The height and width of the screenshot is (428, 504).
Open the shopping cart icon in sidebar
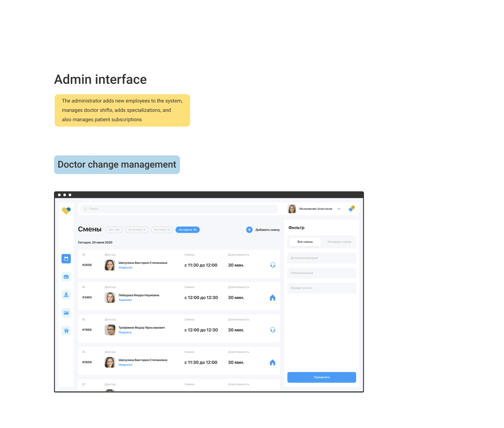click(x=66, y=331)
